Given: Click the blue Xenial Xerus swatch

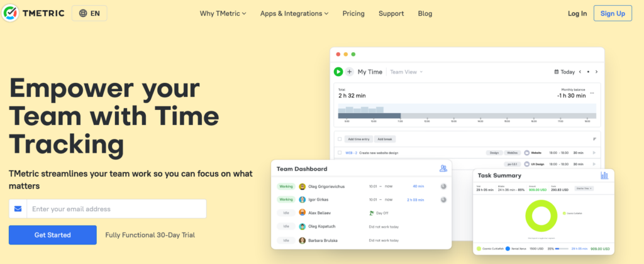Looking at the screenshot, I should [508, 249].
